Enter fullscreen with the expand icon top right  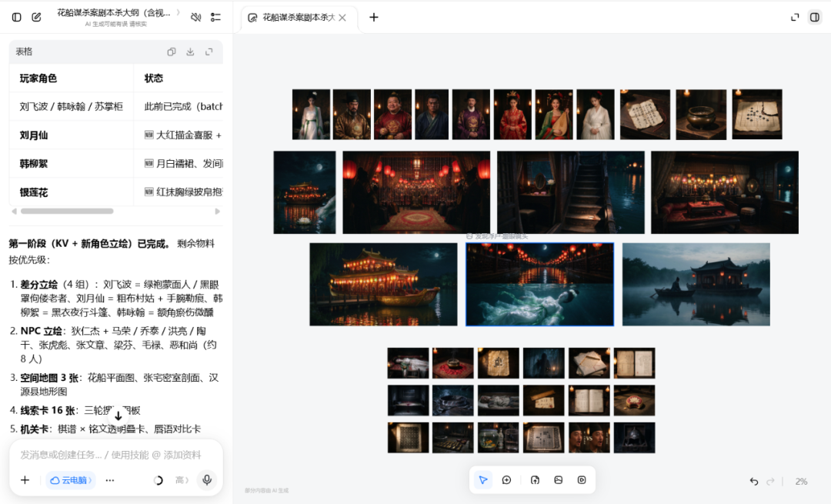tap(794, 17)
